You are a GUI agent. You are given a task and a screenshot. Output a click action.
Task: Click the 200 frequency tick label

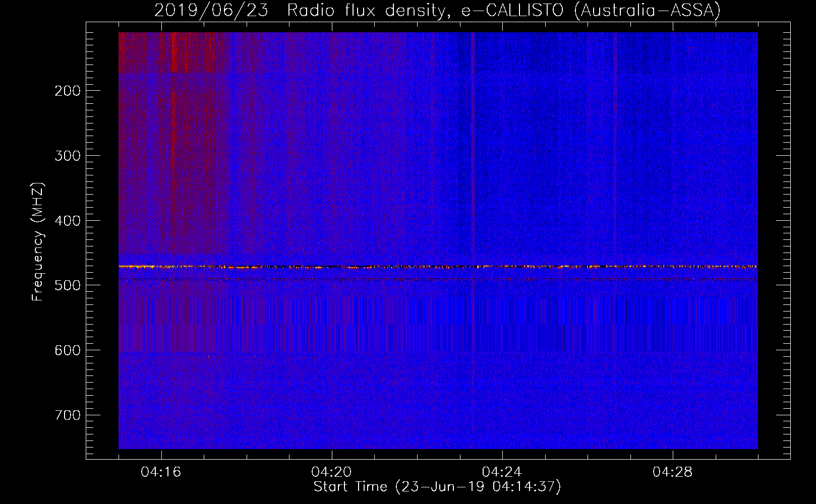pyautogui.click(x=68, y=91)
